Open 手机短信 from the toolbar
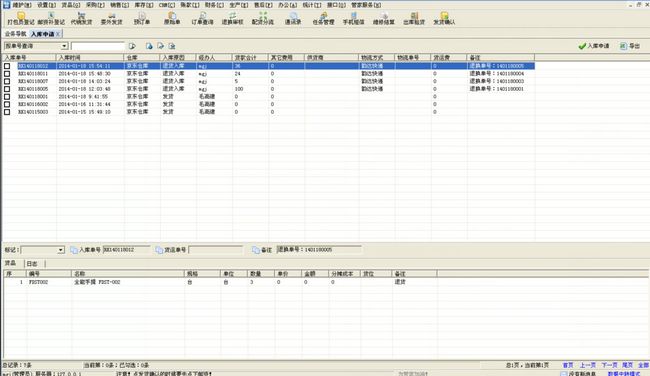This screenshot has width=650, height=376. pos(354,19)
